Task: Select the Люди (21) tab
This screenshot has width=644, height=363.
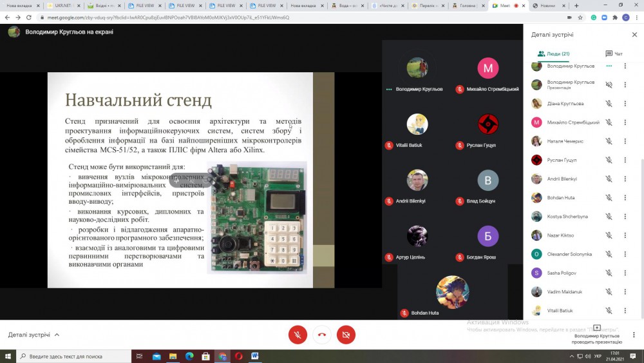Action: (553, 54)
